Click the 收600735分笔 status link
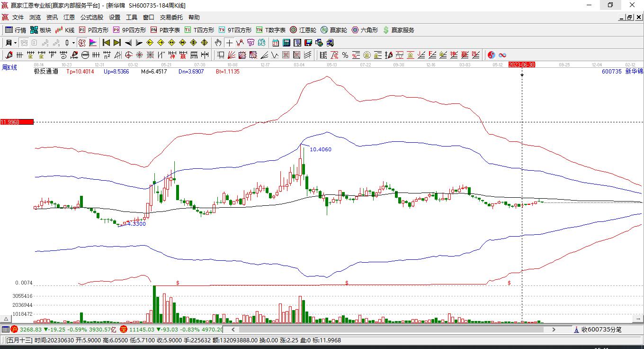This screenshot has height=349, width=644. (601, 330)
